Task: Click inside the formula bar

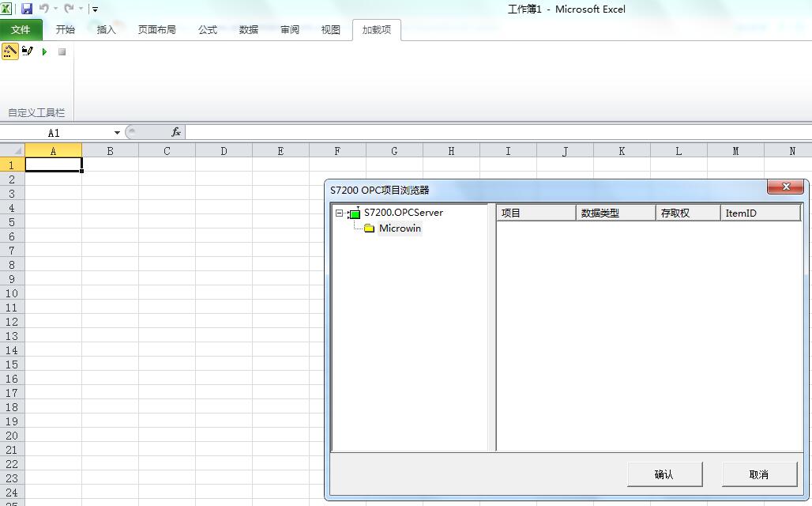Action: pyautogui.click(x=498, y=132)
